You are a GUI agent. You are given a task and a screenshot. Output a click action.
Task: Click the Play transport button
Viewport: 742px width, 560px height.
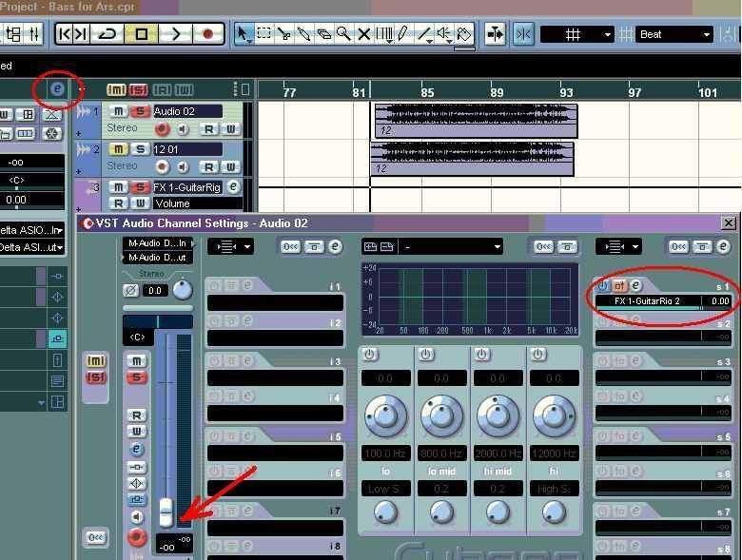tap(175, 34)
